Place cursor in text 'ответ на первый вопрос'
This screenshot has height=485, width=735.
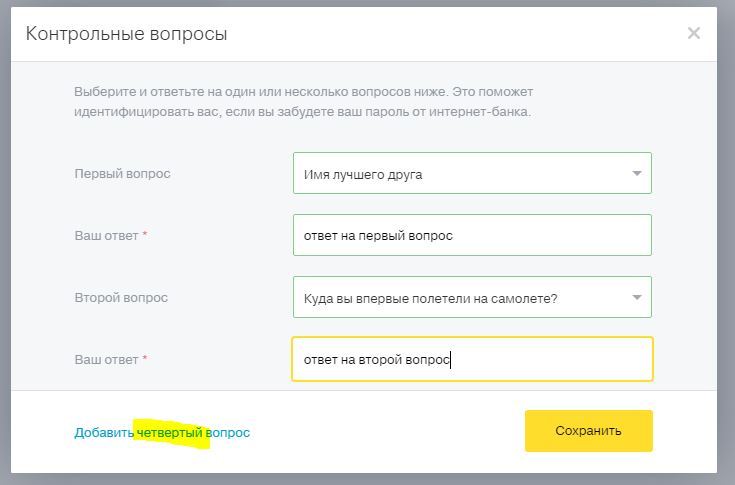[378, 236]
